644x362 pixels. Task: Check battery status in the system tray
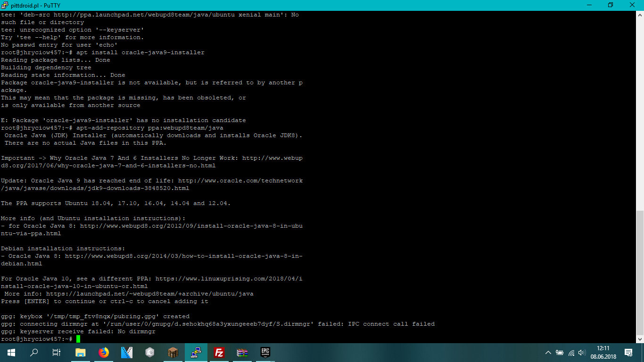560,353
